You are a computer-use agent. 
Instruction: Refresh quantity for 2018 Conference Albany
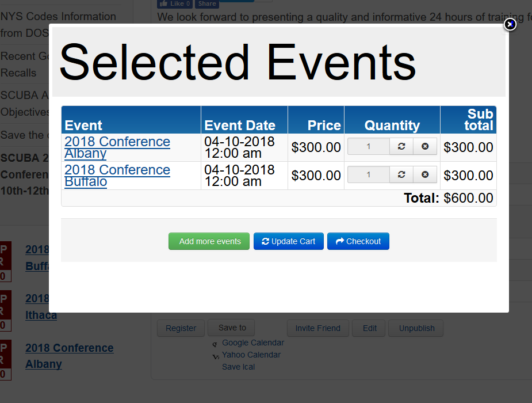[401, 146]
